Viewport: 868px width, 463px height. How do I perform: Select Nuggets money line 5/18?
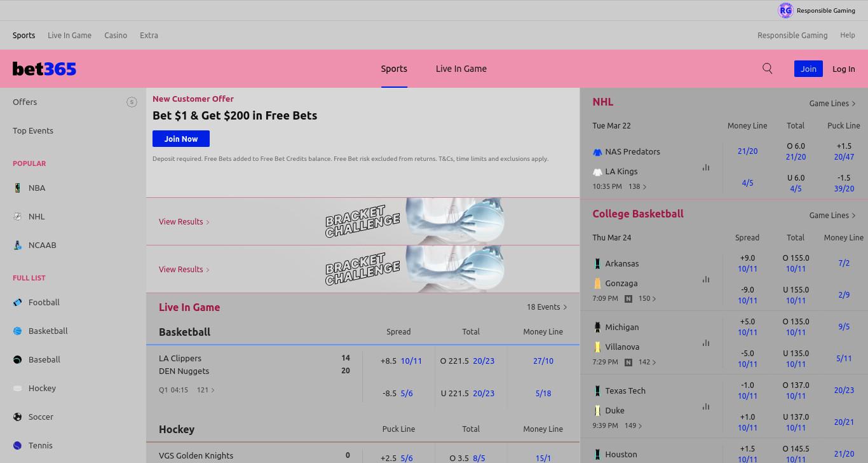(543, 393)
